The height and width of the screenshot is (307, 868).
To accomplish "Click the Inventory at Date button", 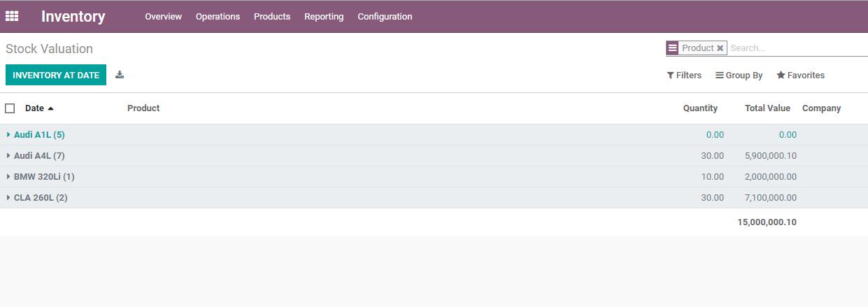I will (x=56, y=75).
